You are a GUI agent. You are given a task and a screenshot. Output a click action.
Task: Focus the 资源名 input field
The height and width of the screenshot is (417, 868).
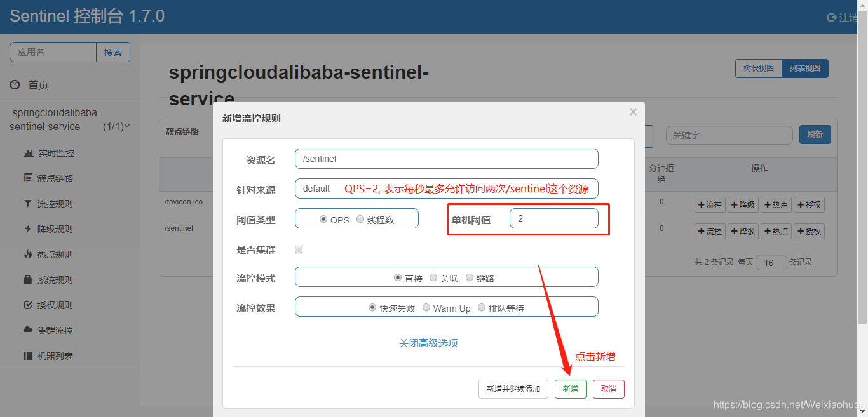click(447, 159)
